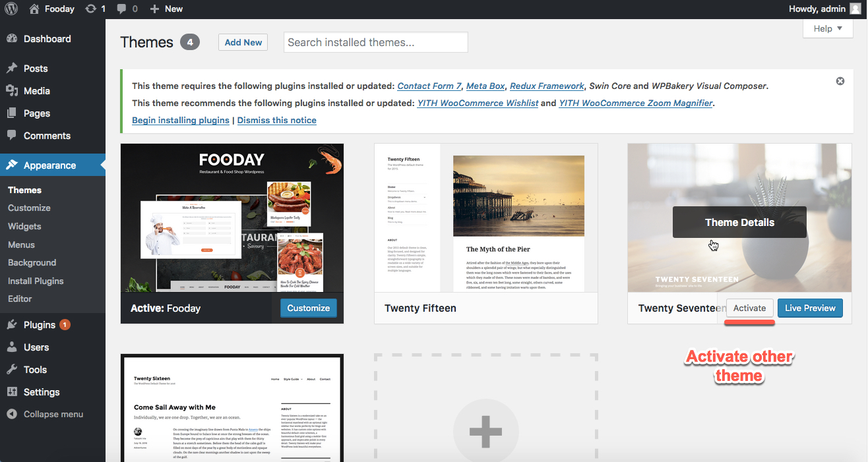Click Live Preview for Twenty Seventeen

point(810,308)
